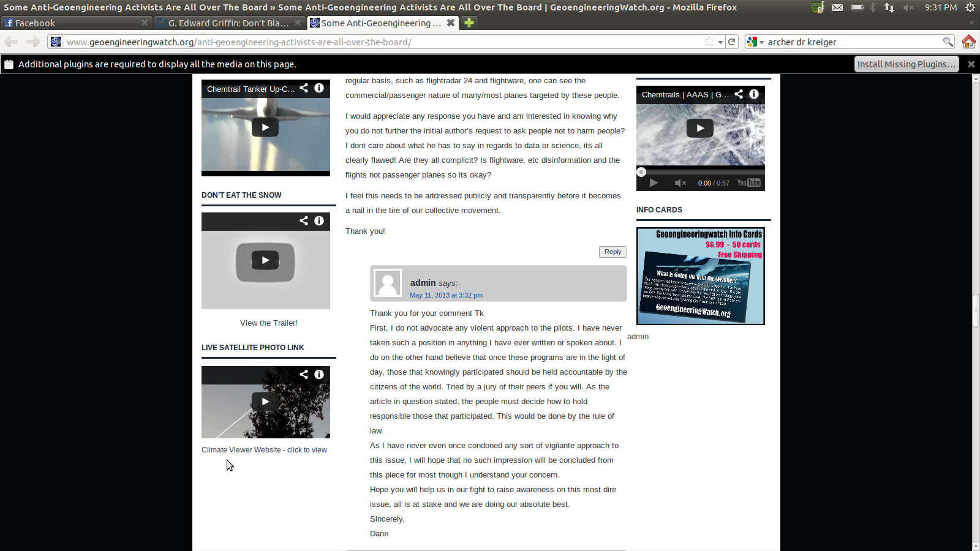
Task: Open the search engine selector dropdown
Action: (755, 42)
